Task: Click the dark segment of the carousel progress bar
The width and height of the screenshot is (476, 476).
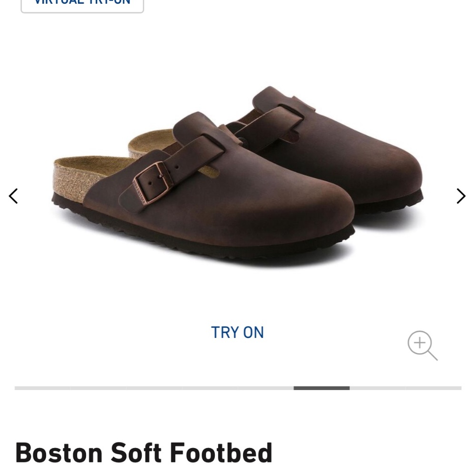Action: (321, 388)
